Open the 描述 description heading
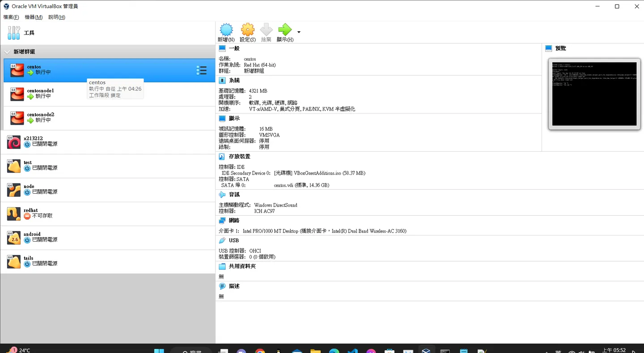Image resolution: width=644 pixels, height=353 pixels. pyautogui.click(x=234, y=286)
